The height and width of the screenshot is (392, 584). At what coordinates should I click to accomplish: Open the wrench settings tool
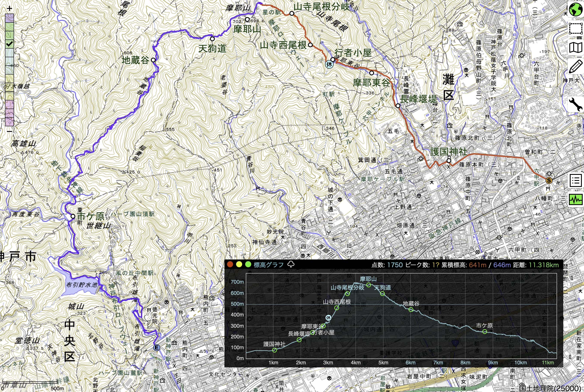coord(576,104)
